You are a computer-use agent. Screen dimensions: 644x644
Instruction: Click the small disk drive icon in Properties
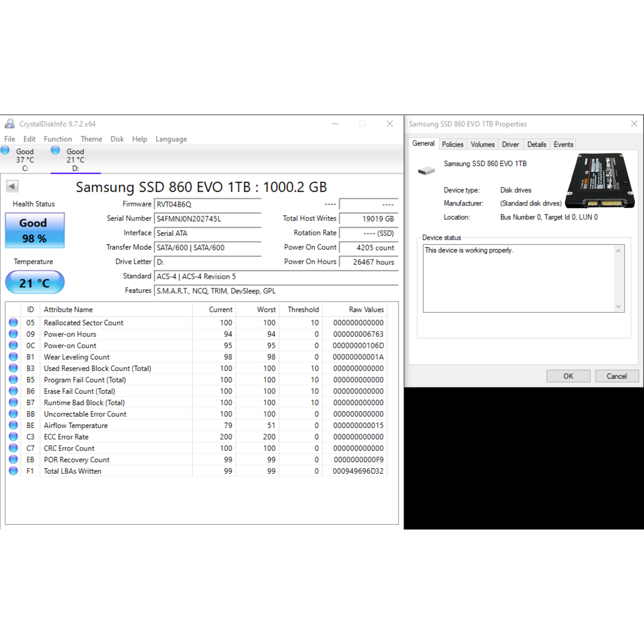(426, 171)
